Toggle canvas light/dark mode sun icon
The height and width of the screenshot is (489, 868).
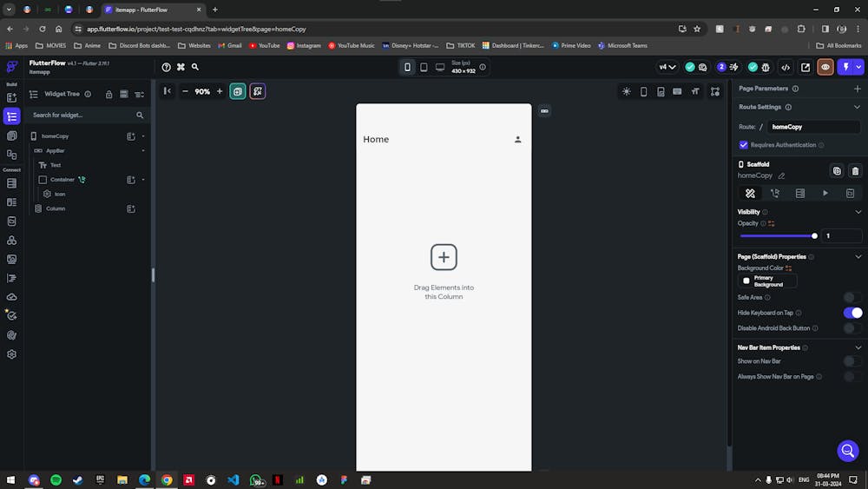click(627, 92)
